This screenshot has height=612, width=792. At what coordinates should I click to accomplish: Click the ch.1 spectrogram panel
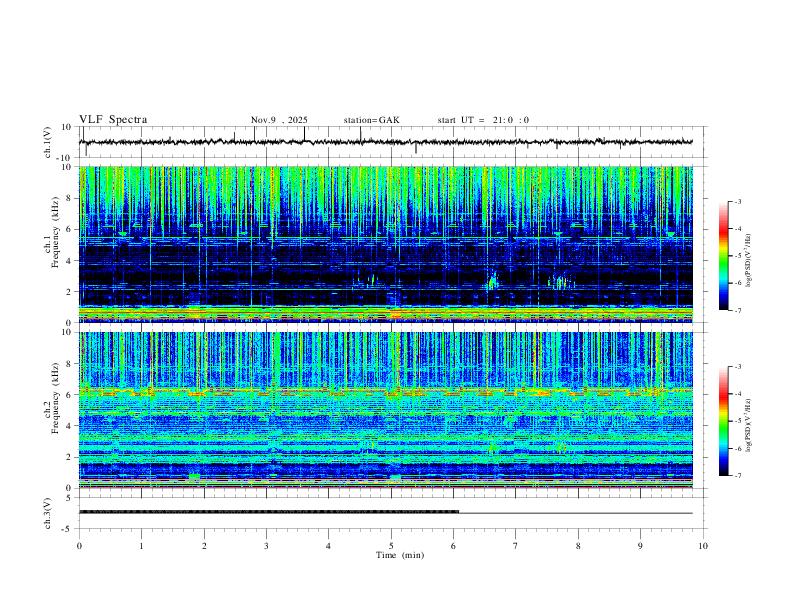[385, 244]
